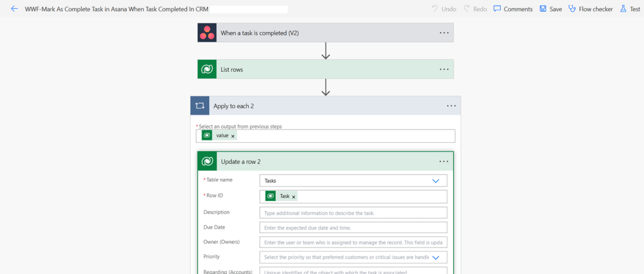Open the Apply to each 2 menu
The width and height of the screenshot is (644, 274).
pyautogui.click(x=451, y=106)
